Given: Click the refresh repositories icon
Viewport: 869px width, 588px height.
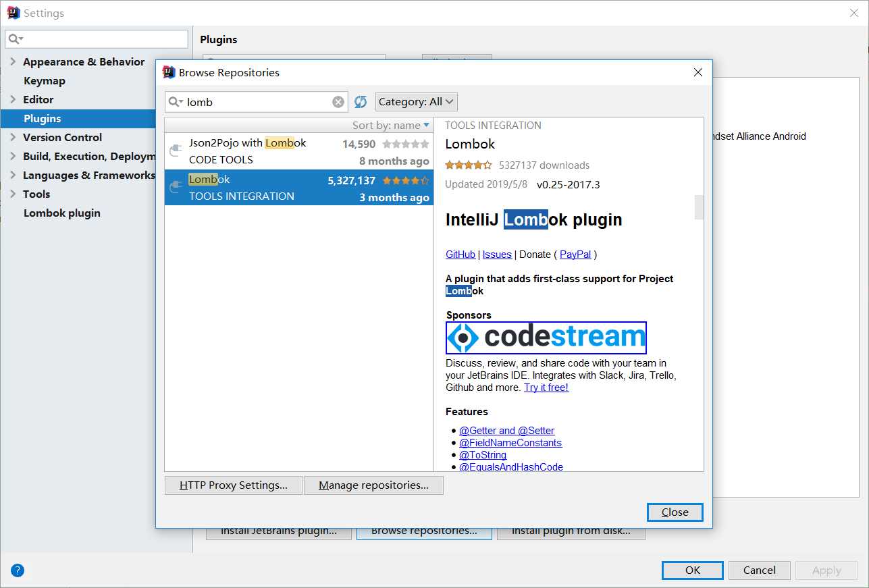Looking at the screenshot, I should (x=361, y=102).
